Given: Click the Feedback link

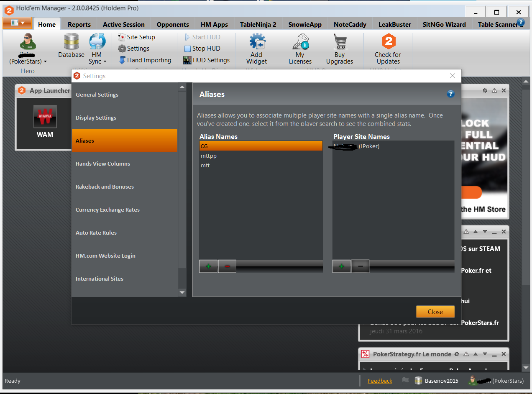Looking at the screenshot, I should click(x=380, y=381).
